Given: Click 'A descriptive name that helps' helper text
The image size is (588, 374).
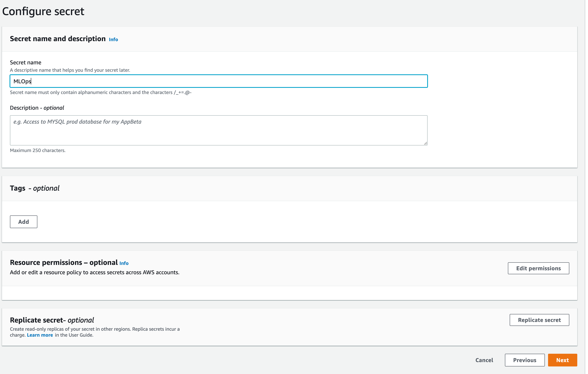Looking at the screenshot, I should pyautogui.click(x=70, y=70).
